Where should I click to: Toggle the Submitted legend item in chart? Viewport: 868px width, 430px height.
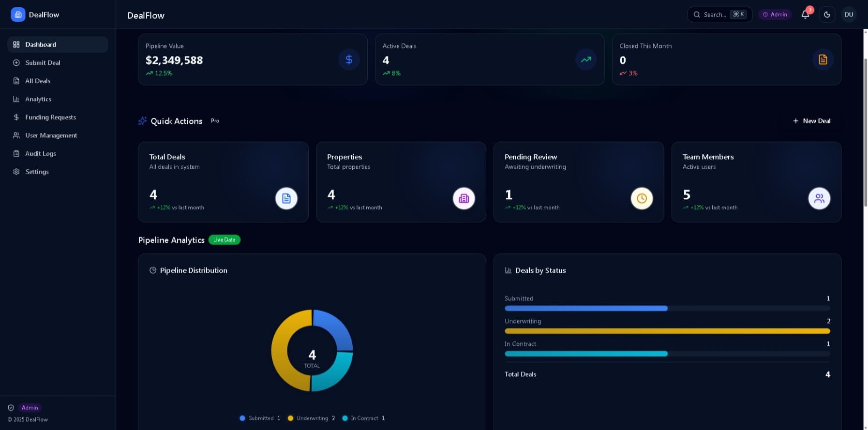click(260, 418)
